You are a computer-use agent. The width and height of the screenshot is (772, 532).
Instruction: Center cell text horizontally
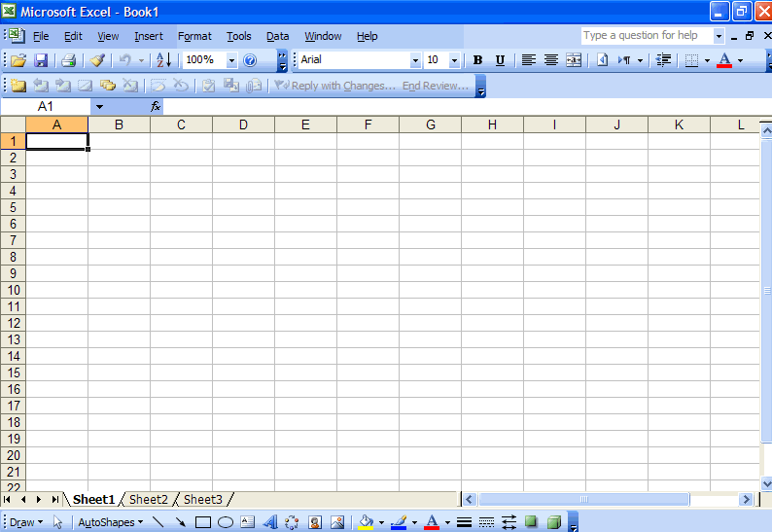[551, 60]
